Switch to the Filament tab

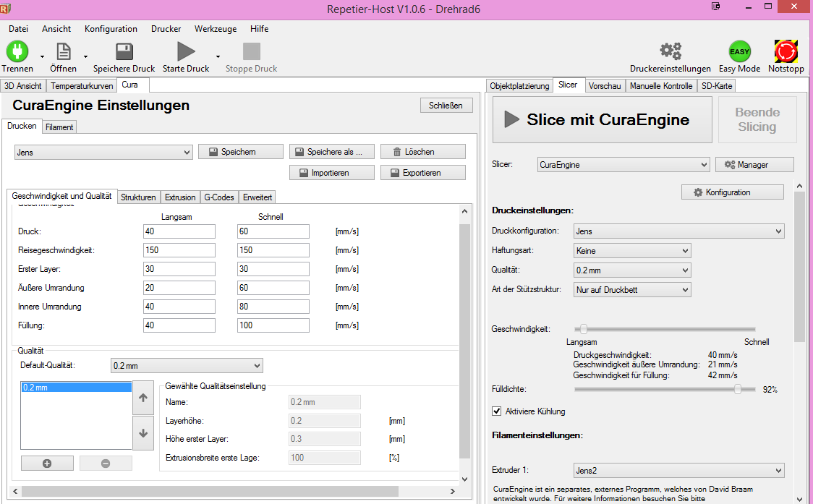59,127
